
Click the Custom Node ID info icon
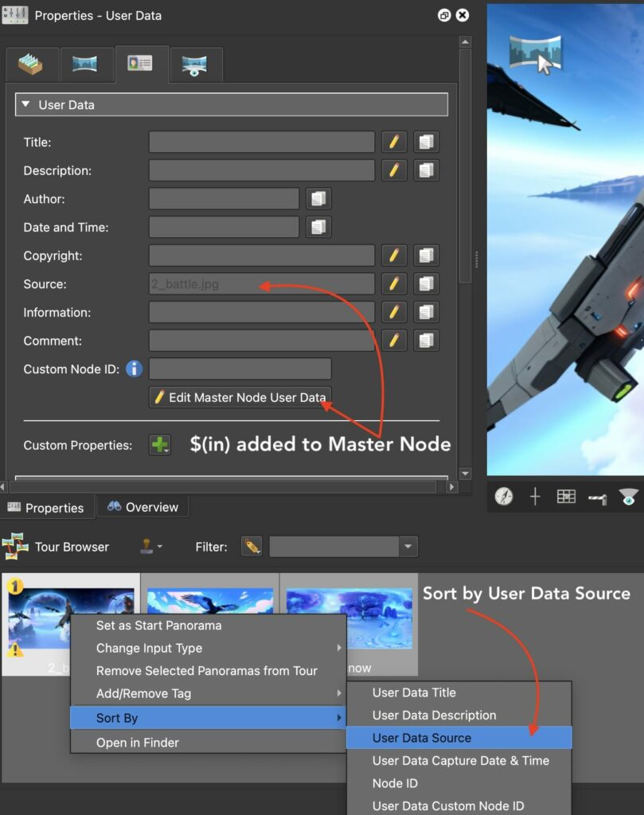[134, 369]
